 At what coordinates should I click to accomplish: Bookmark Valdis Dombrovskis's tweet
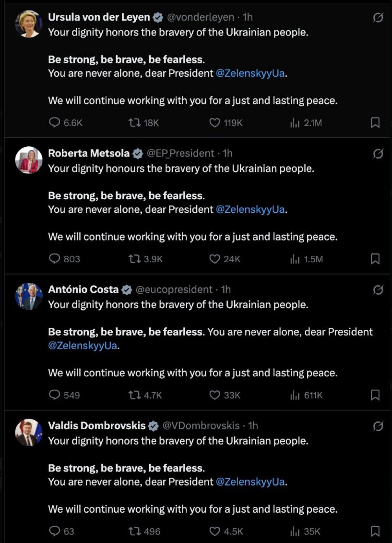tap(375, 531)
